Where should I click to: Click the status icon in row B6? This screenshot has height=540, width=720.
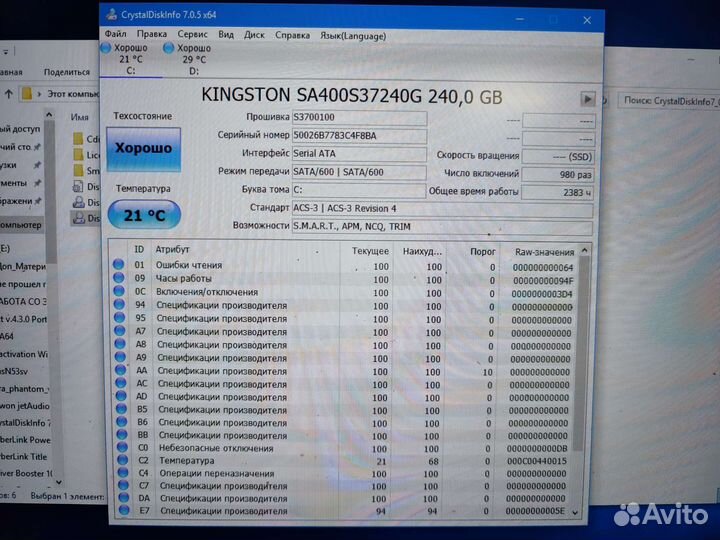pyautogui.click(x=122, y=421)
